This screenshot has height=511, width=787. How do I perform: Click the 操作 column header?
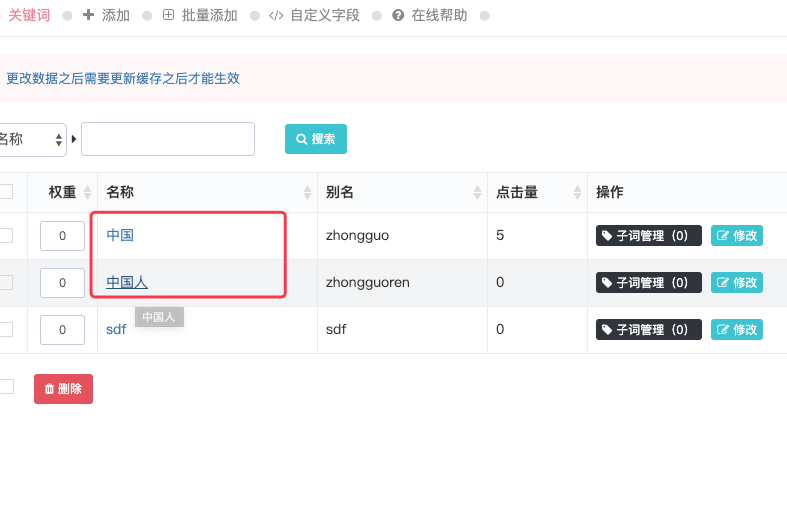610,192
